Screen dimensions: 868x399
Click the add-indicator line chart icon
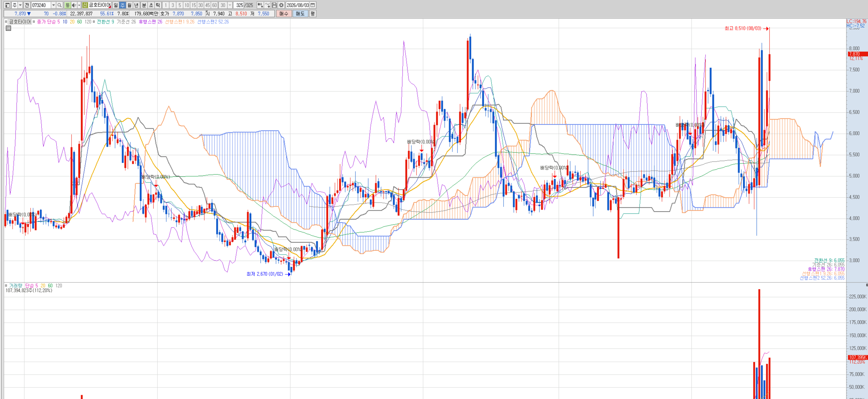pos(267,5)
